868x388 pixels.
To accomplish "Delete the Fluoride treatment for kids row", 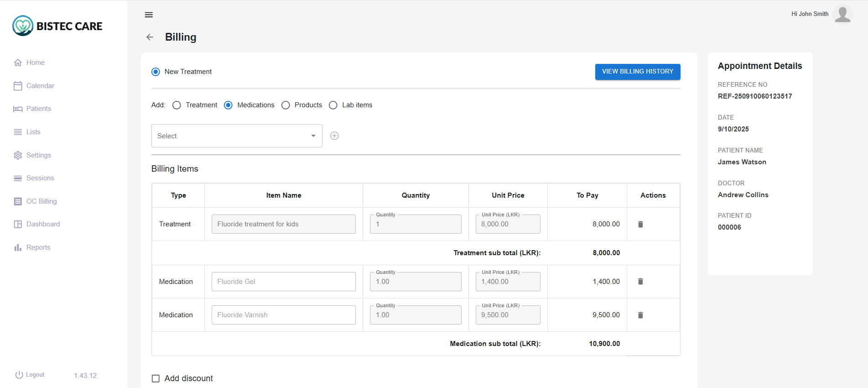I will pyautogui.click(x=640, y=224).
